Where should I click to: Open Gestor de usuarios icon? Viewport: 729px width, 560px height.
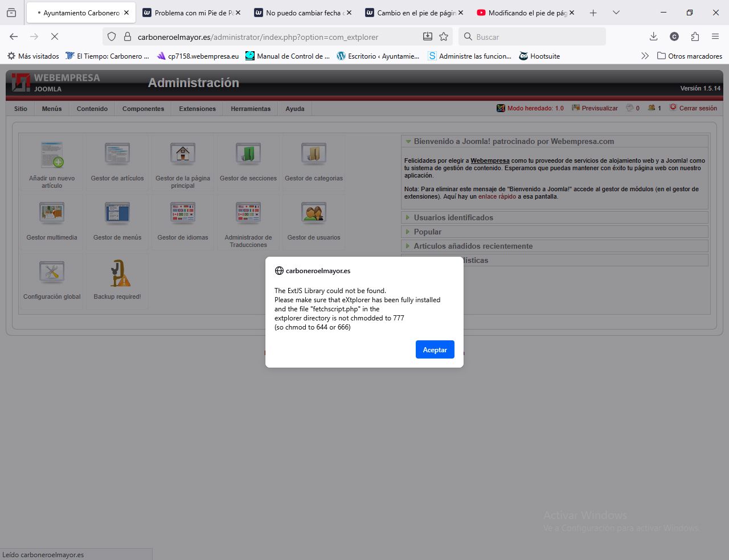click(314, 213)
